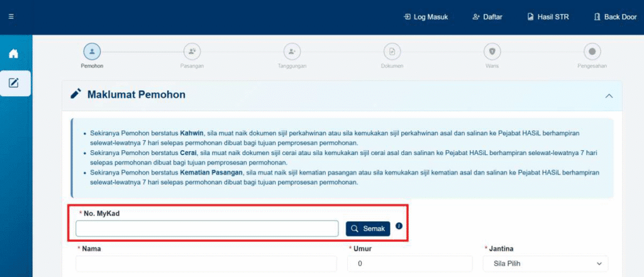Click the Pengesahan step icon
The height and width of the screenshot is (277, 644).
[592, 52]
